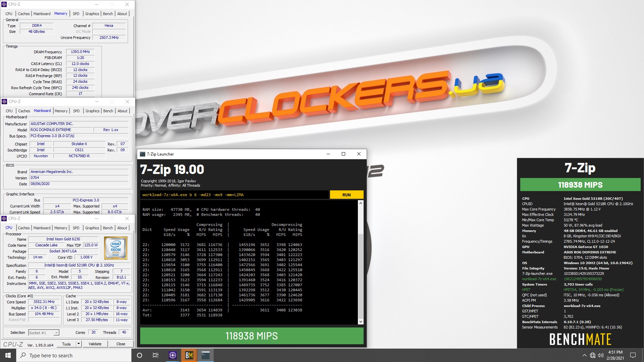This screenshot has width=644, height=362.
Task: Click the processor Name Intel Xeon Gold 6230
Action: (63, 239)
